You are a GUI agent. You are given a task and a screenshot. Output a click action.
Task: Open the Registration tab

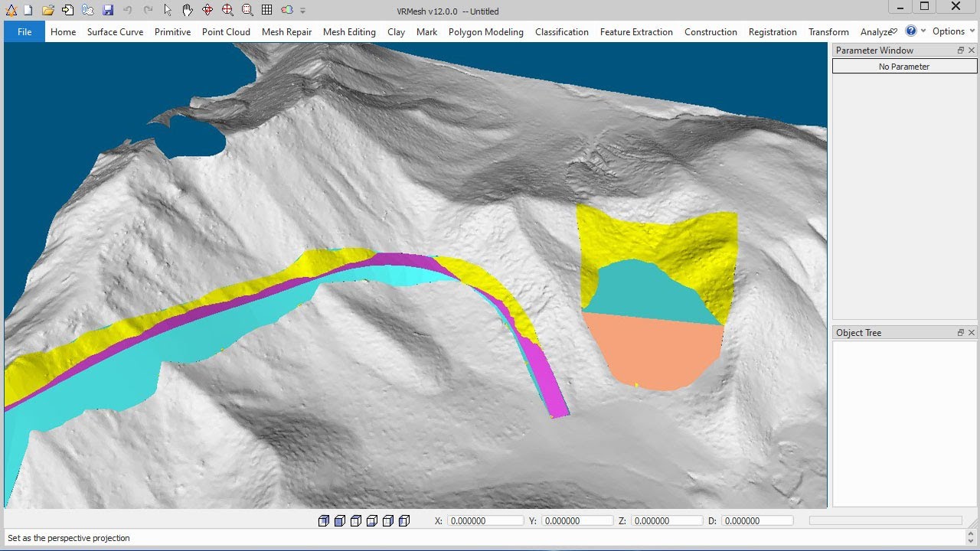point(773,32)
